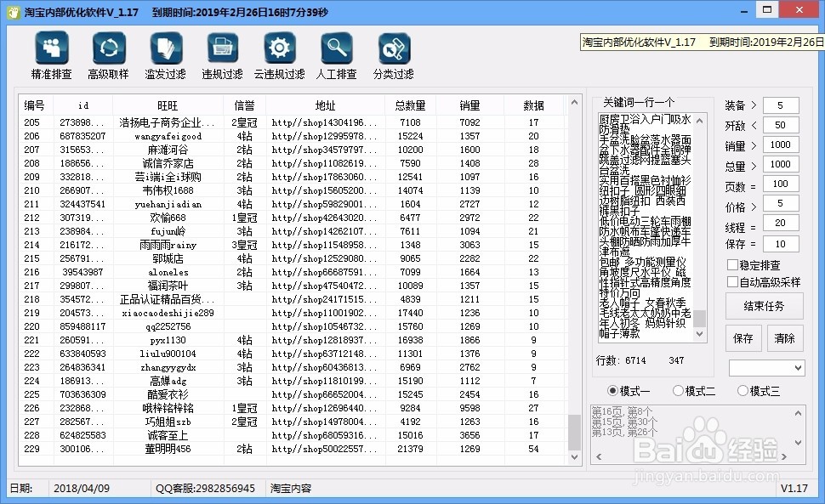Viewport: 825px width, 504px height.
Task: Open the 人工排查 magnifier tool
Action: click(337, 56)
